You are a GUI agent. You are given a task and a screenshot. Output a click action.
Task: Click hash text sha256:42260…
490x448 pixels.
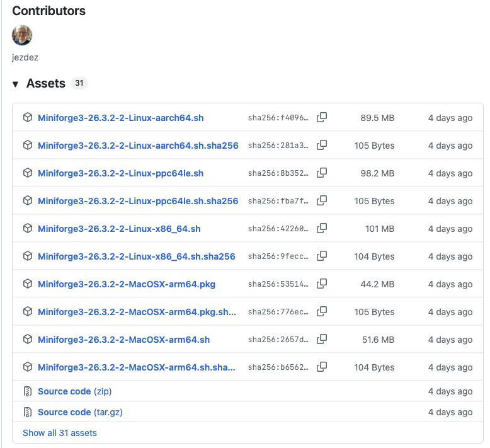point(278,229)
